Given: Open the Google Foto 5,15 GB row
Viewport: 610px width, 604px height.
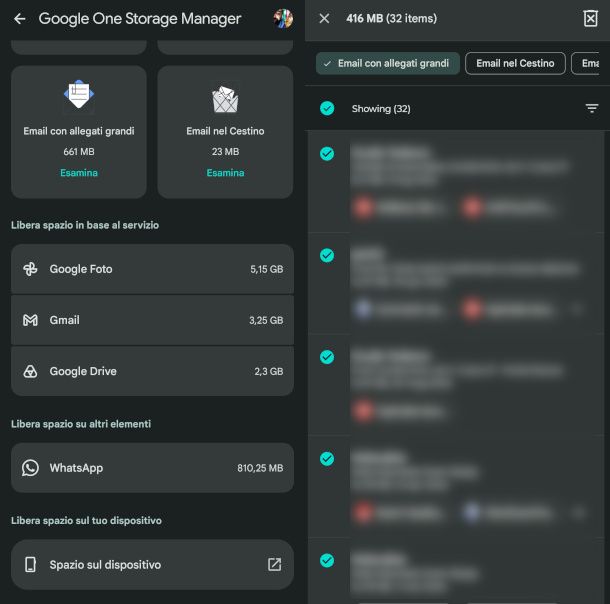Looking at the screenshot, I should [152, 269].
